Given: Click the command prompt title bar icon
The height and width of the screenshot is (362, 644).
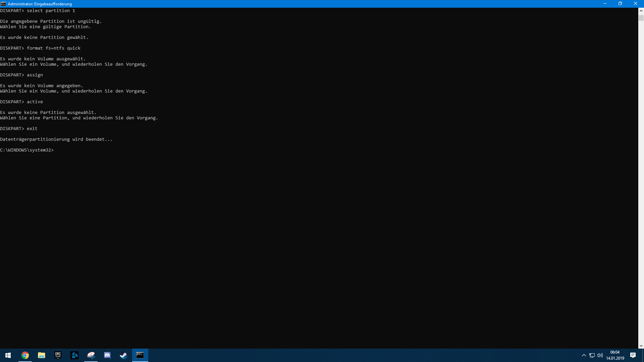Looking at the screenshot, I should [3, 4].
